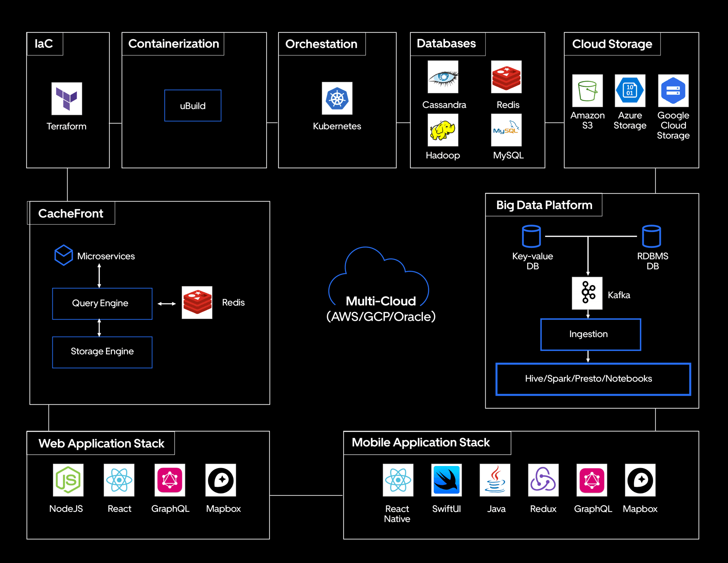Viewport: 728px width, 563px height.
Task: Click the (AWS/GCP/Oracle) text
Action: tap(381, 317)
